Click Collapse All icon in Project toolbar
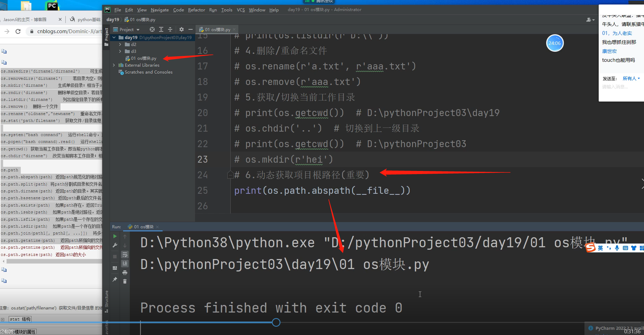This screenshot has height=335, width=644. (x=170, y=29)
